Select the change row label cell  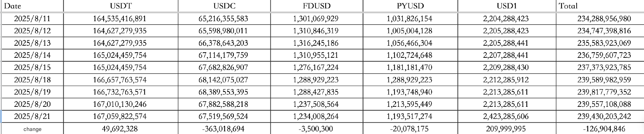click(x=32, y=129)
